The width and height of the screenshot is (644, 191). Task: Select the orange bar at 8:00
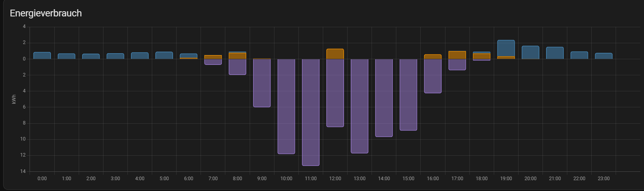click(x=237, y=56)
